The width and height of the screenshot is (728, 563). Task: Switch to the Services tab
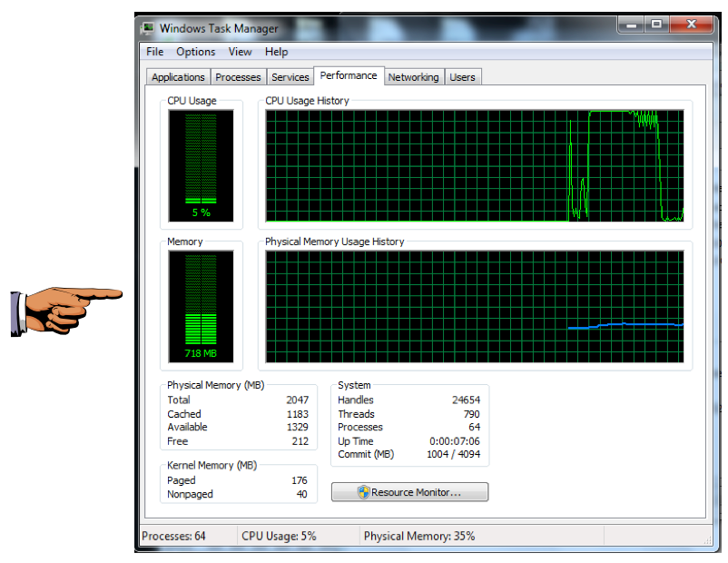pyautogui.click(x=290, y=77)
